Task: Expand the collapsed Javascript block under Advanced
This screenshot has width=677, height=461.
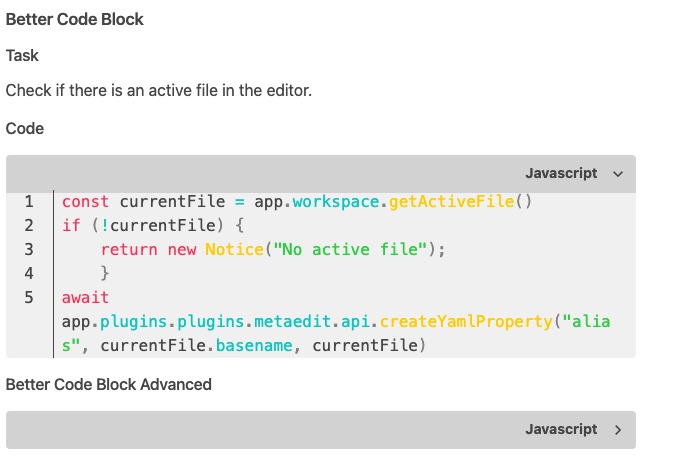Action: coord(617,430)
